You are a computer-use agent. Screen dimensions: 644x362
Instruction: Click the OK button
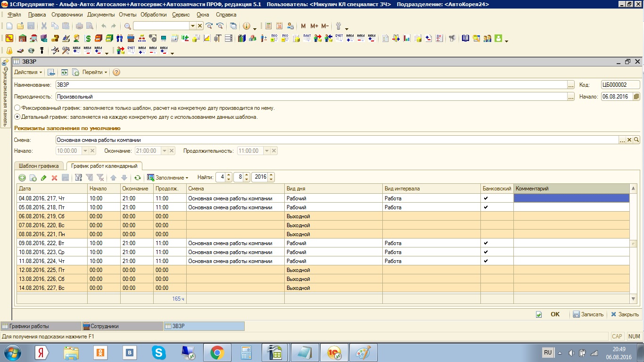555,314
